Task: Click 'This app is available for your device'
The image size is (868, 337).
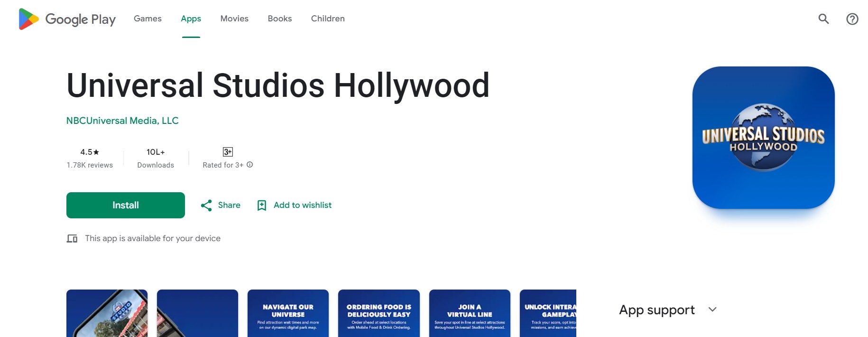Action: (153, 238)
